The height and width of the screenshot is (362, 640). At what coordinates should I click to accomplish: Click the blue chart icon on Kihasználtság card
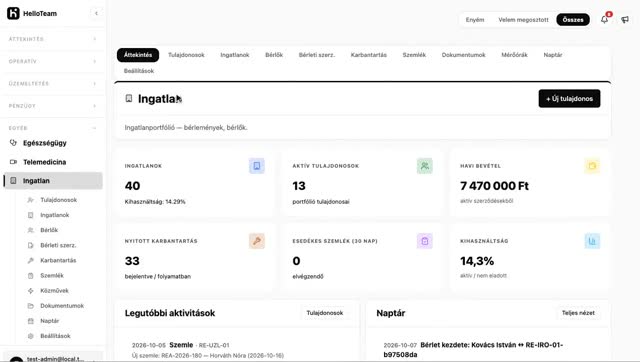[592, 241]
